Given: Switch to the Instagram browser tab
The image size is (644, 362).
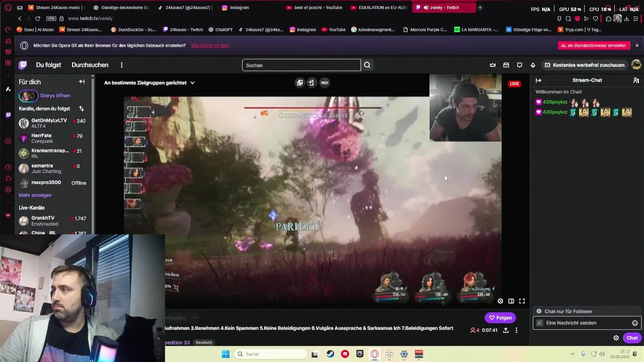Looking at the screenshot, I should tap(239, 8).
